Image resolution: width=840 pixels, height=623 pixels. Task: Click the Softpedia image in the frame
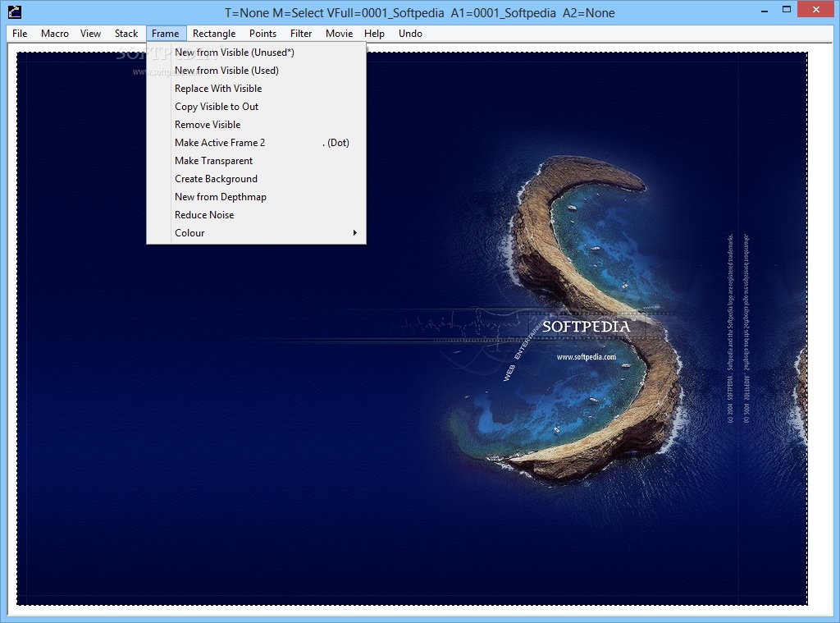[x=412, y=328]
